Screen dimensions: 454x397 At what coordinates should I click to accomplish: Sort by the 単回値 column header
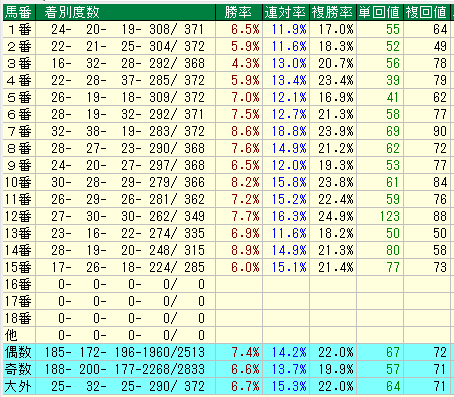pyautogui.click(x=380, y=12)
